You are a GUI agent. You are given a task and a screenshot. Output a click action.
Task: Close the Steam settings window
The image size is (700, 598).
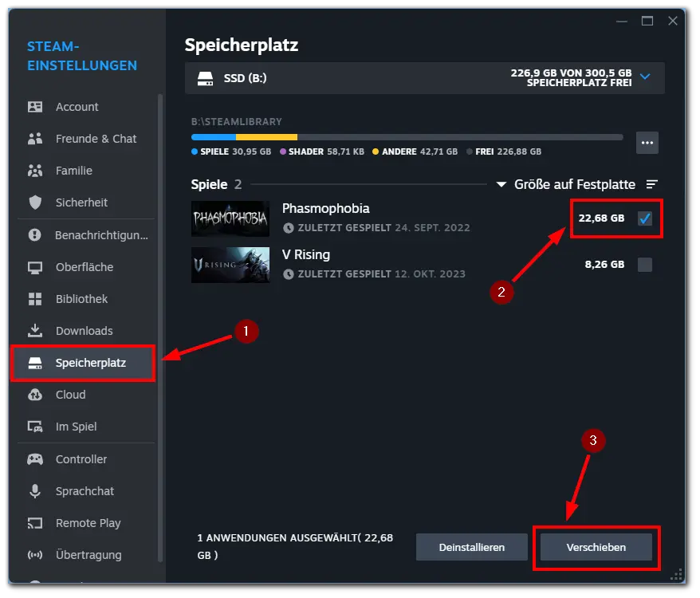click(673, 21)
